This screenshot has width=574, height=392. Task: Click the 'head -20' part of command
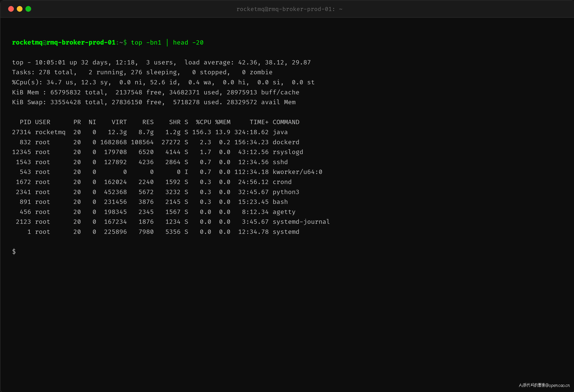[x=188, y=42]
